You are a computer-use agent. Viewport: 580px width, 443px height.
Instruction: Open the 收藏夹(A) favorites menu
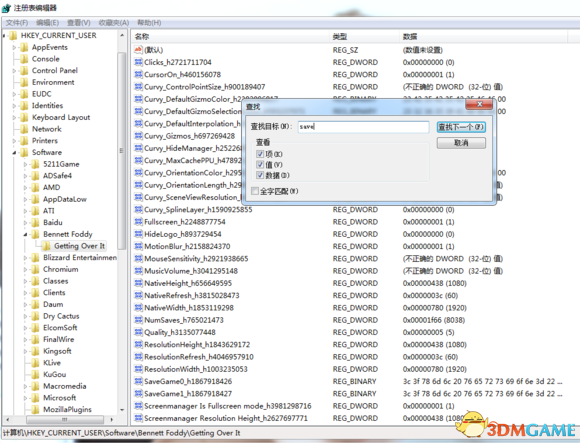pyautogui.click(x=114, y=23)
